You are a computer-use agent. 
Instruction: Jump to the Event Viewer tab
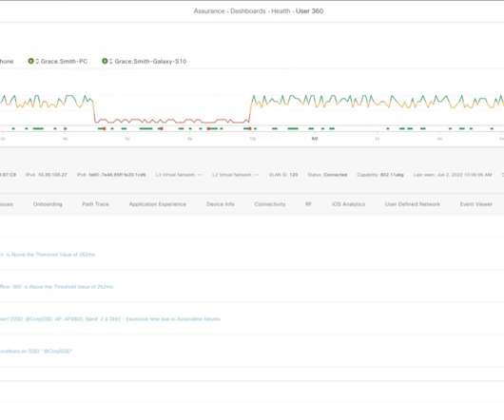(476, 204)
